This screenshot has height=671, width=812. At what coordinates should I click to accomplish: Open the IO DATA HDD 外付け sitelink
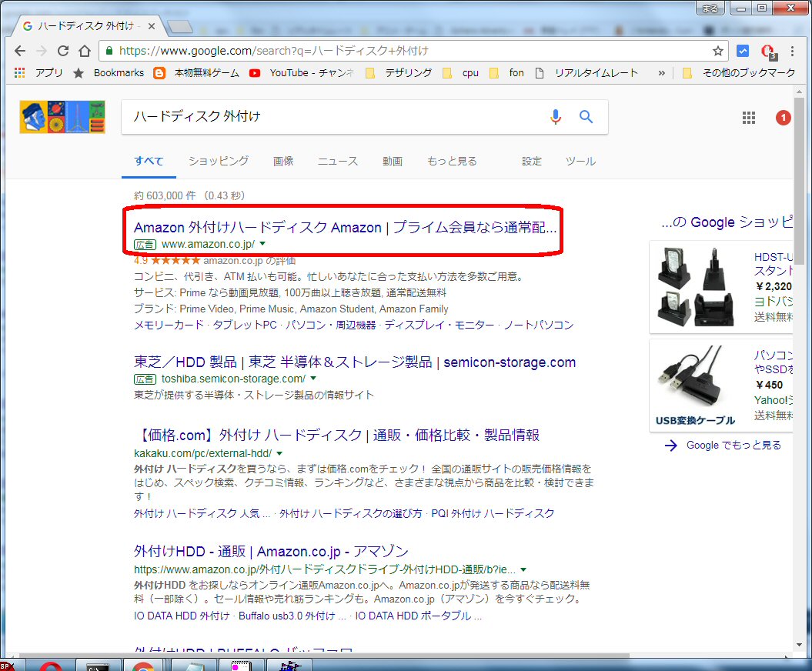tap(181, 616)
